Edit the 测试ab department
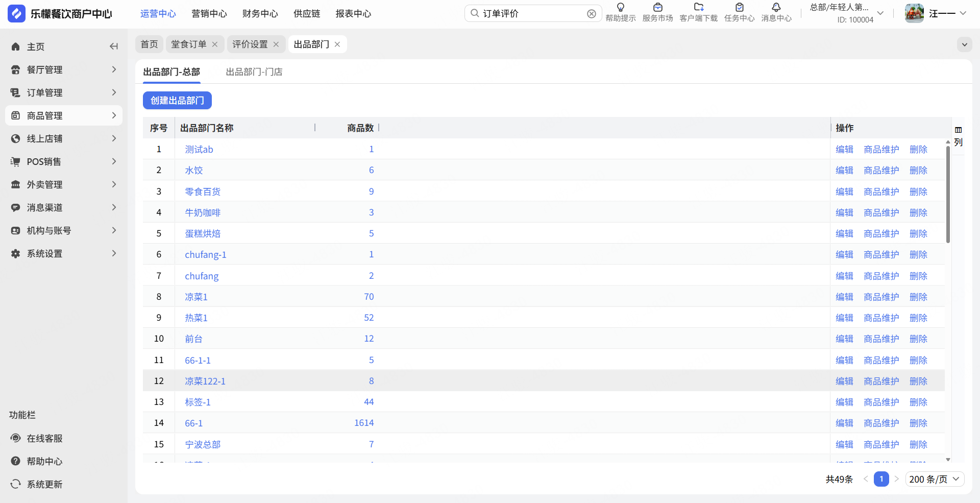Screen dimensions: 980x503 [x=844, y=149]
